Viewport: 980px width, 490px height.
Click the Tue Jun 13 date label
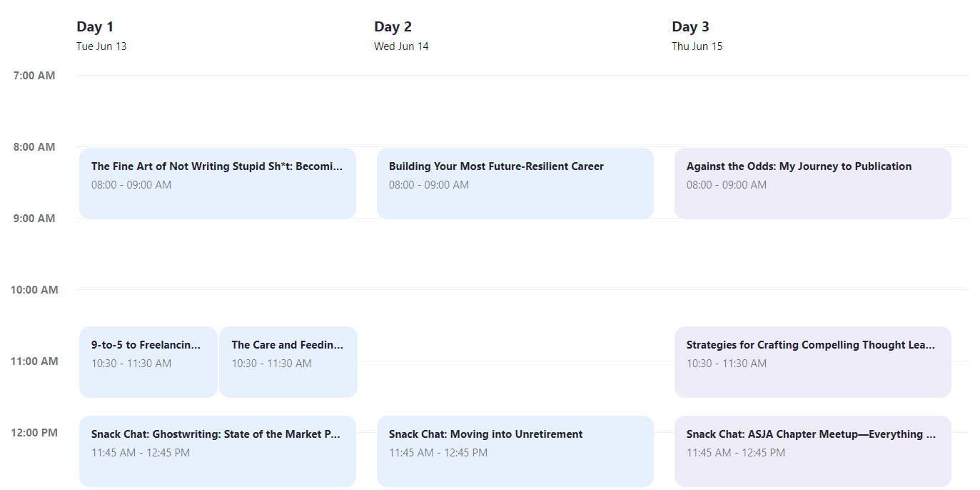click(x=101, y=46)
